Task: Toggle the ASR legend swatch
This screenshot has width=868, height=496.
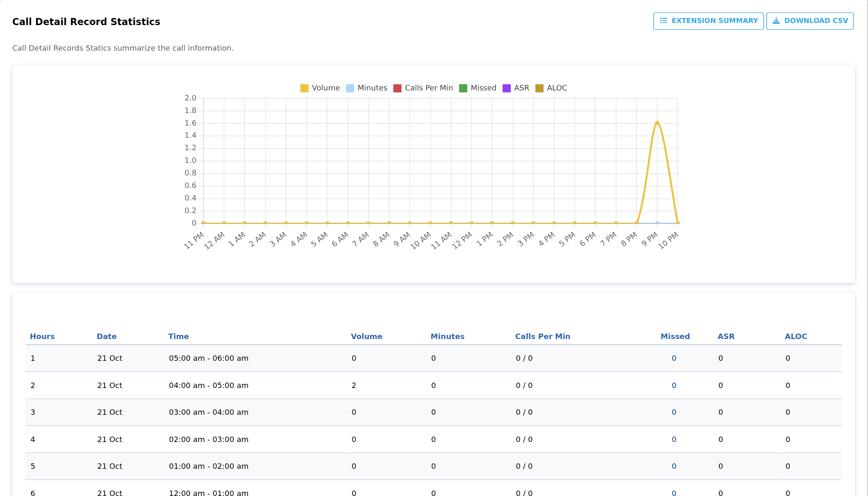Action: 506,88
